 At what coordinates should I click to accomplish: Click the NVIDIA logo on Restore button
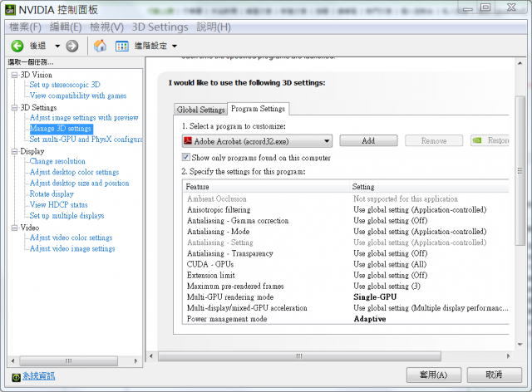(x=477, y=140)
